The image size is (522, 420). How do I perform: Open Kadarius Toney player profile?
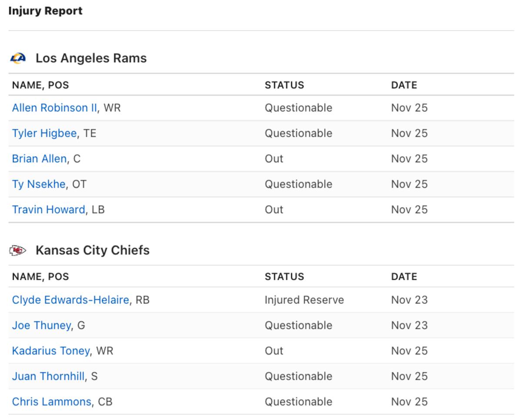[51, 351]
